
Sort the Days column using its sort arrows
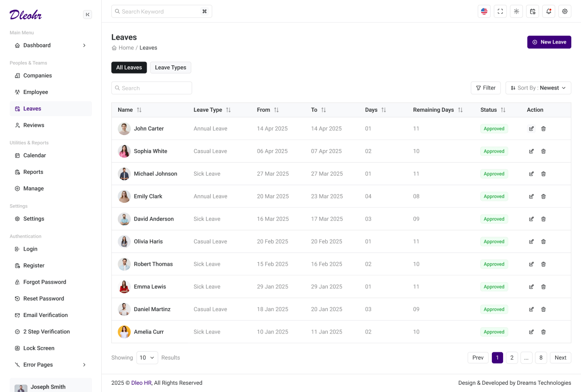click(384, 110)
